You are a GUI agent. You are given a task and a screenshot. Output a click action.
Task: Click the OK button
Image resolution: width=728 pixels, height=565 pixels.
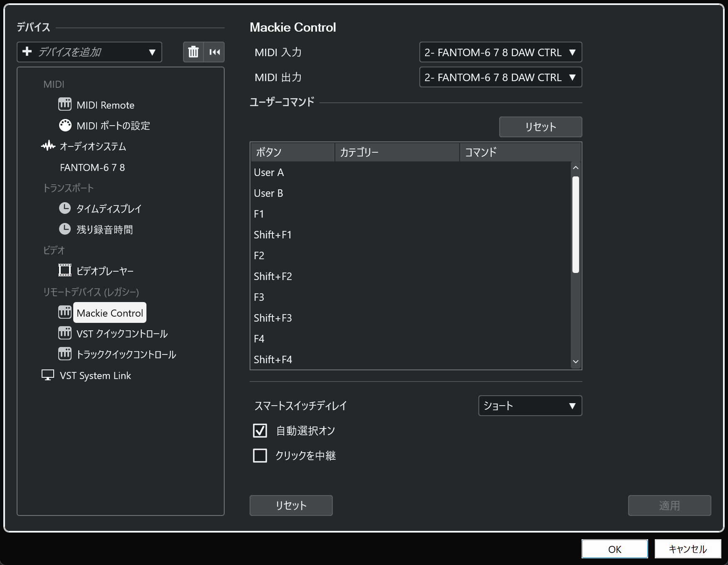tap(614, 549)
